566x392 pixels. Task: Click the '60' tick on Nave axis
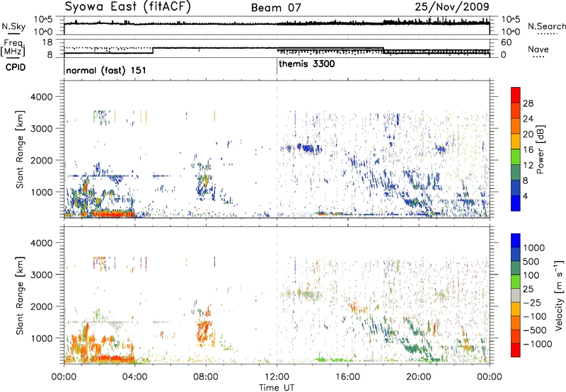(x=507, y=42)
